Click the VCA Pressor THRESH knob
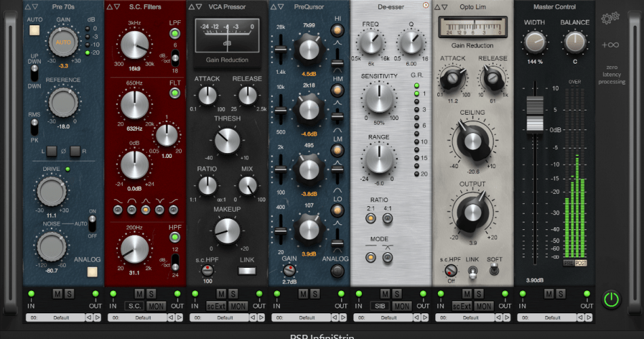This screenshot has width=644, height=339. coord(227,141)
